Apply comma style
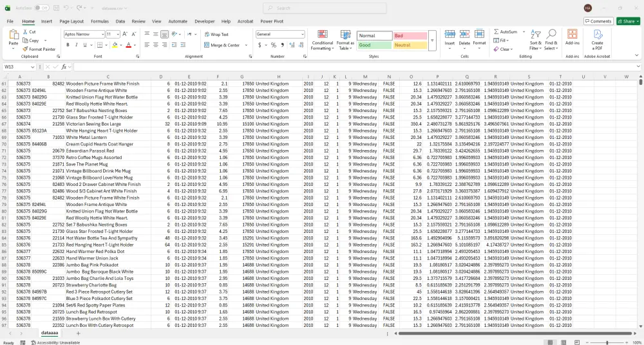Screen dimensions: 644x345 tap(282, 45)
